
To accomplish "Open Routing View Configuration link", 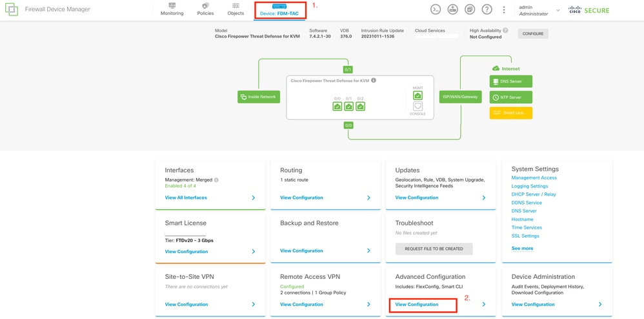I will (x=301, y=198).
